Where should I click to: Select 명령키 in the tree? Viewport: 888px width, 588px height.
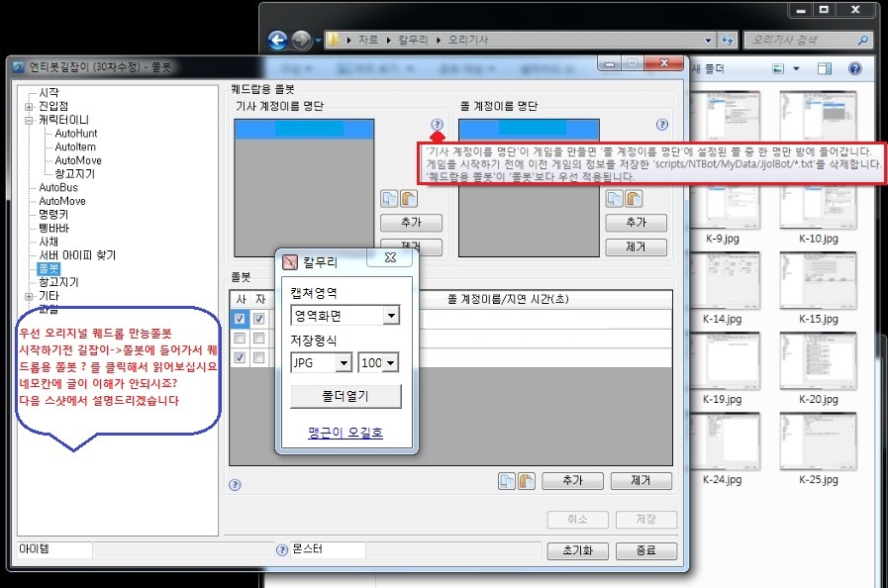coord(53,215)
